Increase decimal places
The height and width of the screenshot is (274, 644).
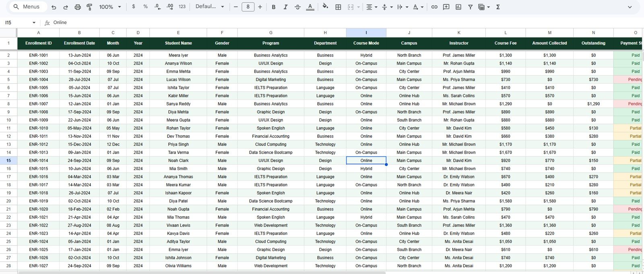[170, 7]
